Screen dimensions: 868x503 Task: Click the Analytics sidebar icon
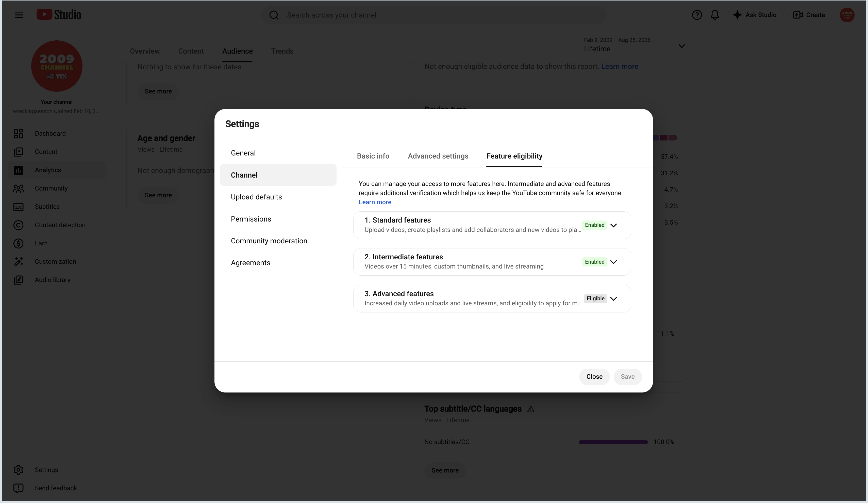18,170
